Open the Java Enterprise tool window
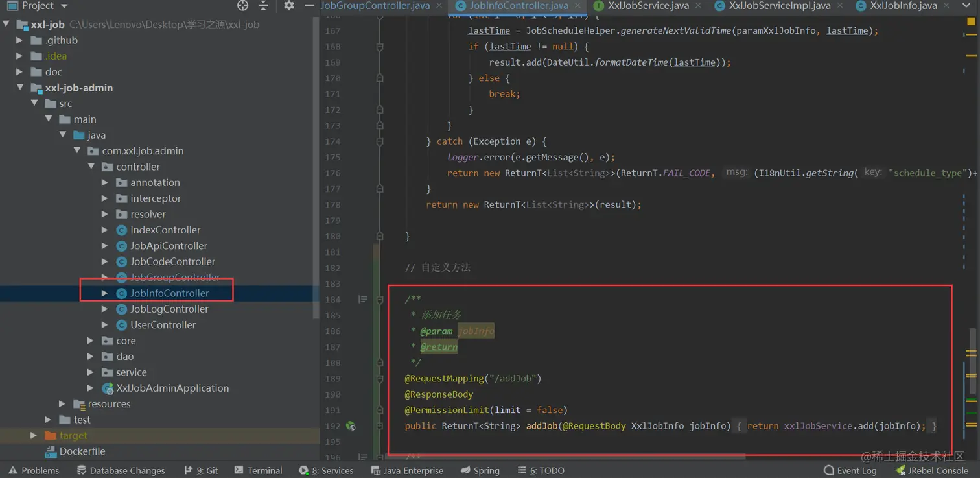This screenshot has height=478, width=980. click(x=407, y=471)
